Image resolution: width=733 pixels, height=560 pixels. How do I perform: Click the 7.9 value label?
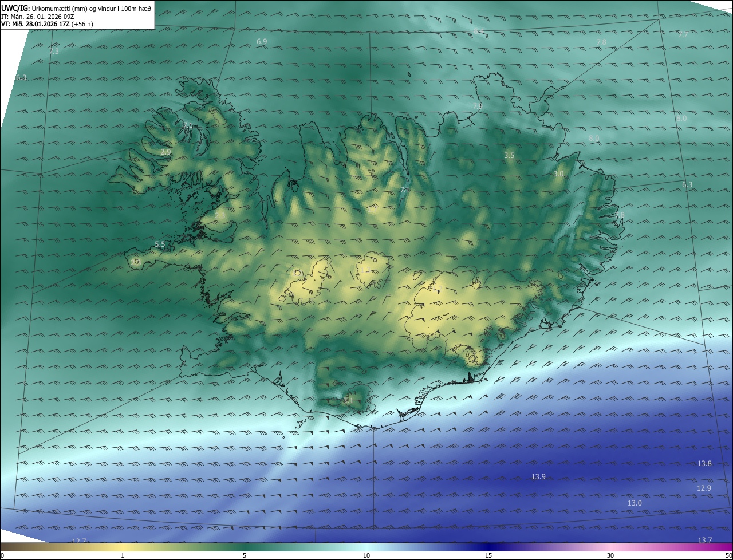pos(477,107)
